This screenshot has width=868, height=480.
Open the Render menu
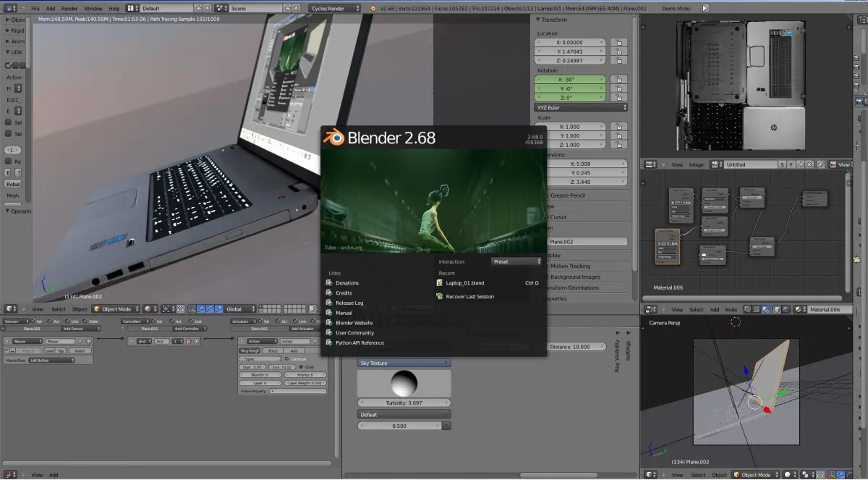[x=69, y=8]
